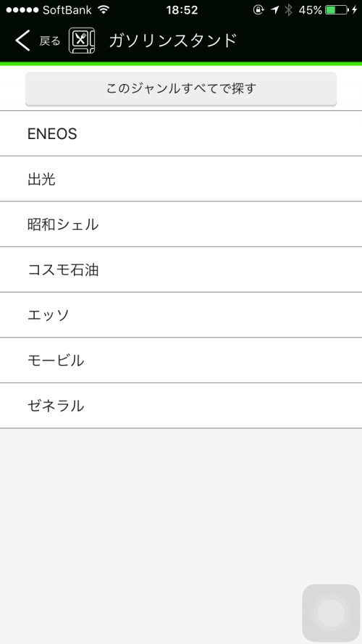Choose コスモ石油 list entry
362x644 pixels.
click(x=181, y=269)
